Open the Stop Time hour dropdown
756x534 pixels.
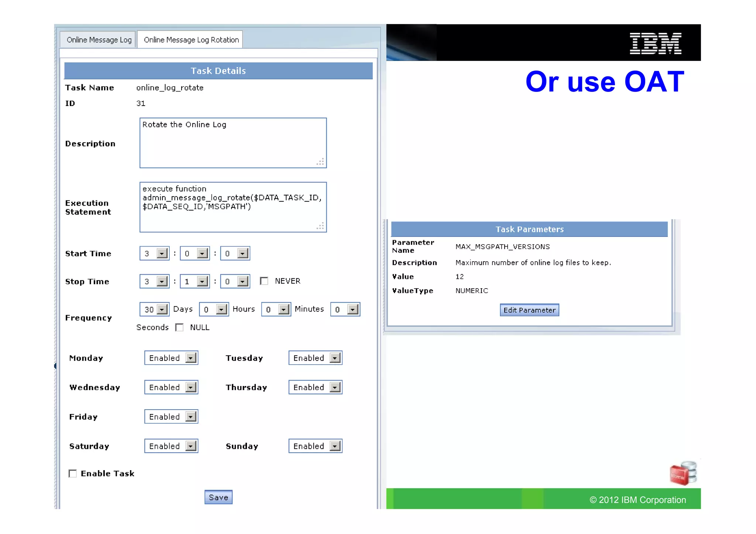154,282
